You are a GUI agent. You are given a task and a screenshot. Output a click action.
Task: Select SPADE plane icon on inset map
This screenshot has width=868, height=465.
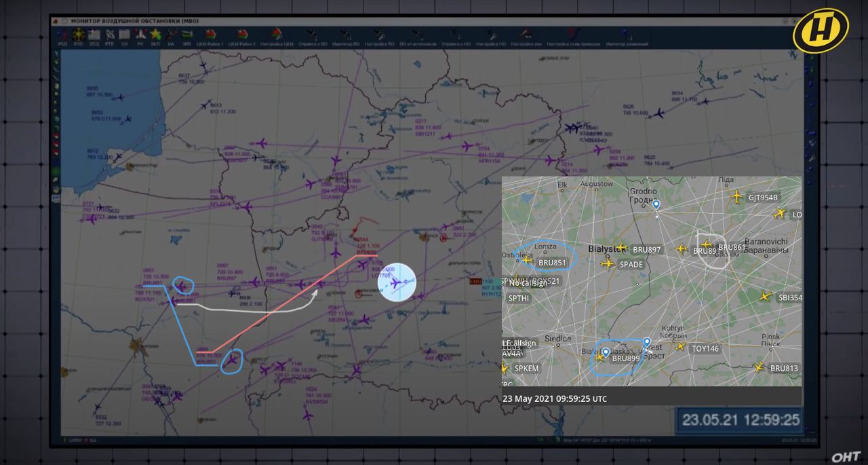click(x=608, y=263)
